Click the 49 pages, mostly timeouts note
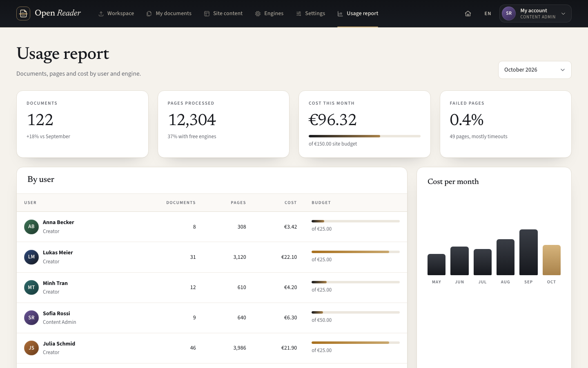This screenshot has height=368, width=588. [x=479, y=137]
